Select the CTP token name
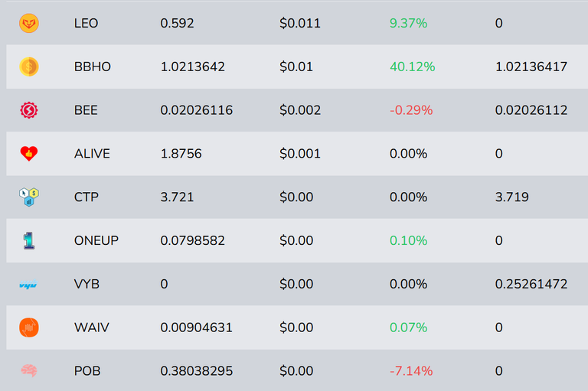Viewport: 588px width, 391px height. 87,197
